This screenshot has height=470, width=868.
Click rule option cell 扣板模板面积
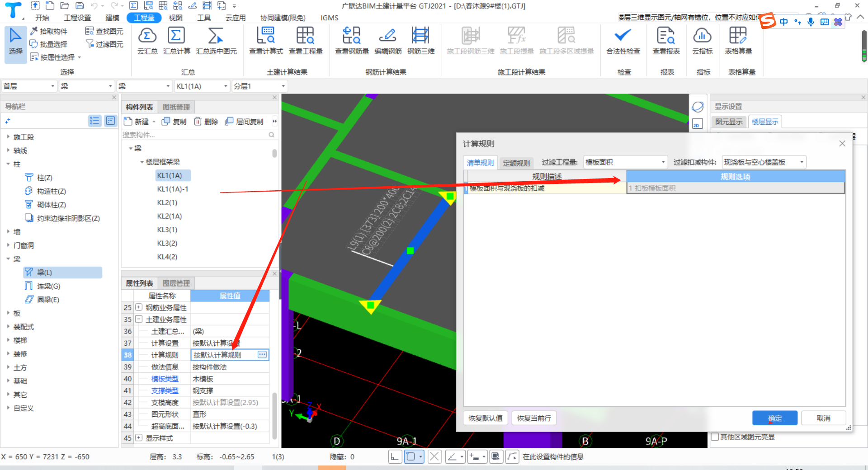(735, 188)
